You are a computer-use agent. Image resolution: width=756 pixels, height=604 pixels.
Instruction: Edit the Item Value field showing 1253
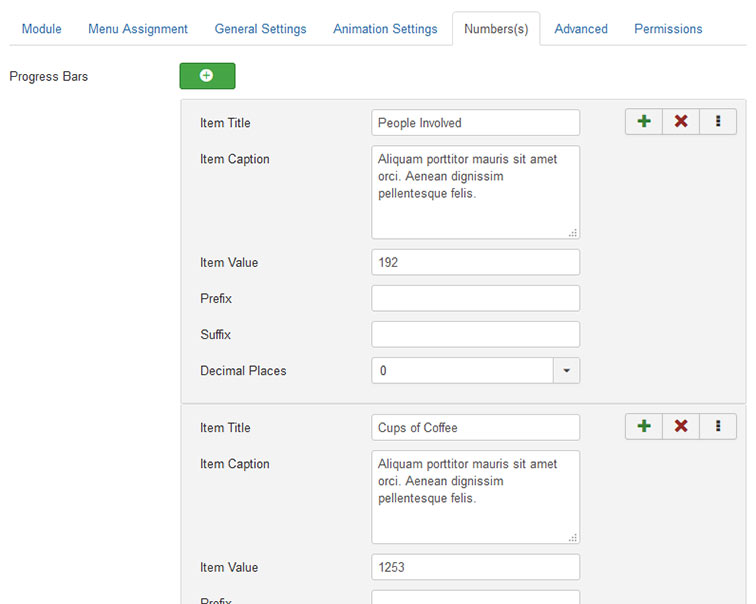tap(475, 567)
